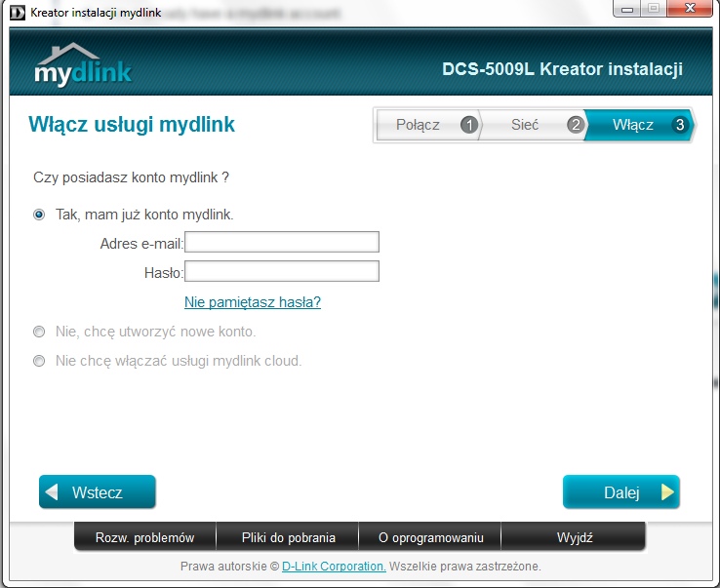Select 'Nie, chcę utworzyć nowe konto' option
The image size is (720, 588).
pyautogui.click(x=39, y=332)
